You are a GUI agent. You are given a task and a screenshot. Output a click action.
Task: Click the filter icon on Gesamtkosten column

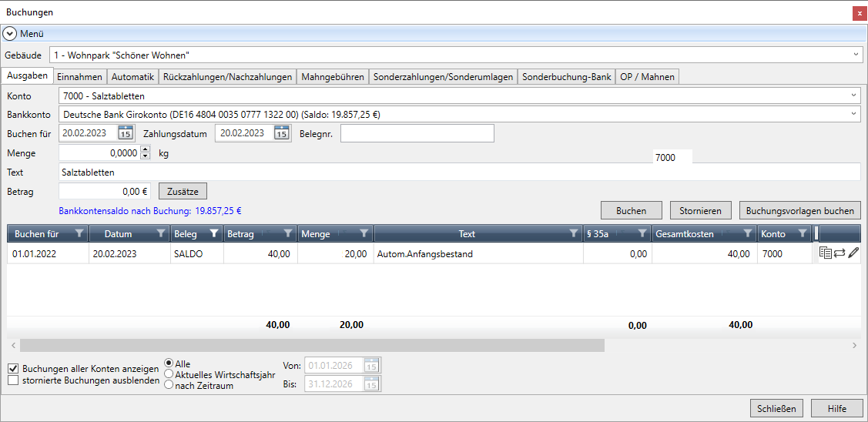pyautogui.click(x=747, y=233)
